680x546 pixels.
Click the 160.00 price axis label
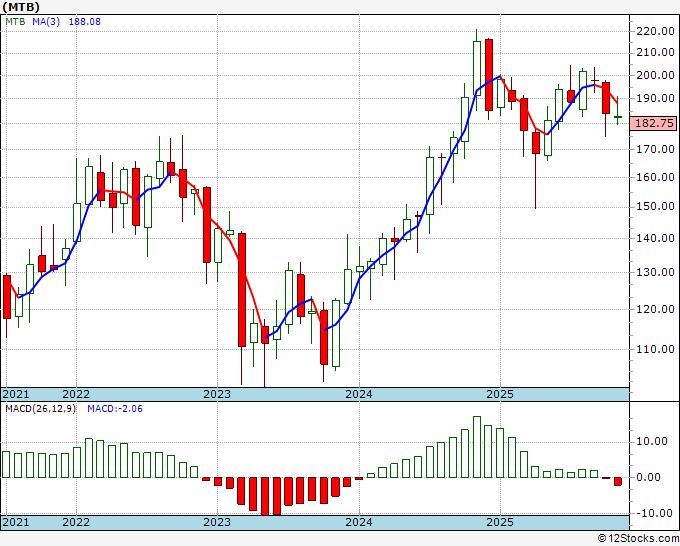tap(655, 177)
